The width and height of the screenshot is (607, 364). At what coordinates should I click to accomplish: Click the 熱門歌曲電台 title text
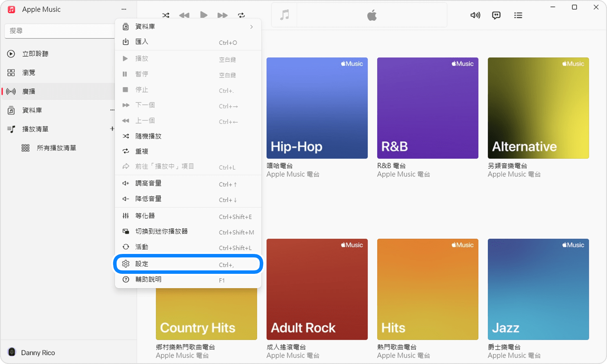(x=397, y=347)
